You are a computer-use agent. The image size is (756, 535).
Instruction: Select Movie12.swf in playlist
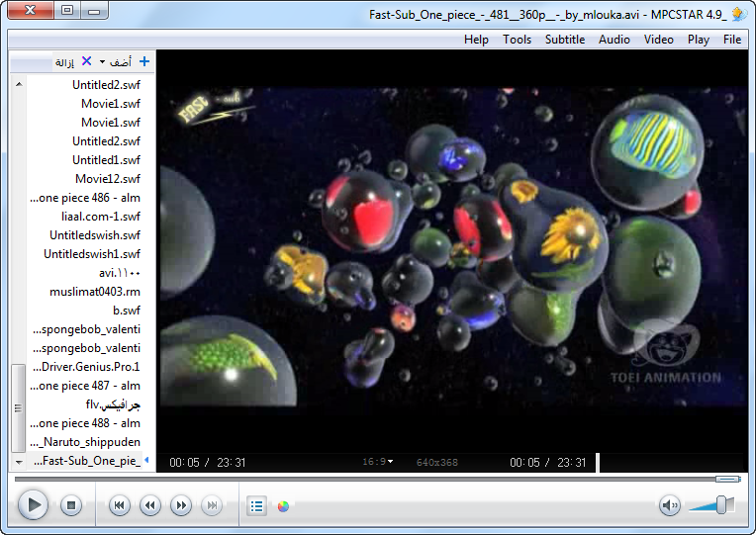coord(108,179)
